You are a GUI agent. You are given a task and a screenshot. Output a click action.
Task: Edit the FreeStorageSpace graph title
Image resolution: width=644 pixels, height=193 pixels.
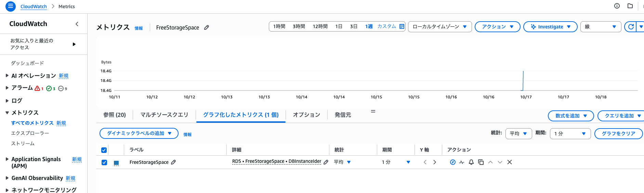(207, 27)
